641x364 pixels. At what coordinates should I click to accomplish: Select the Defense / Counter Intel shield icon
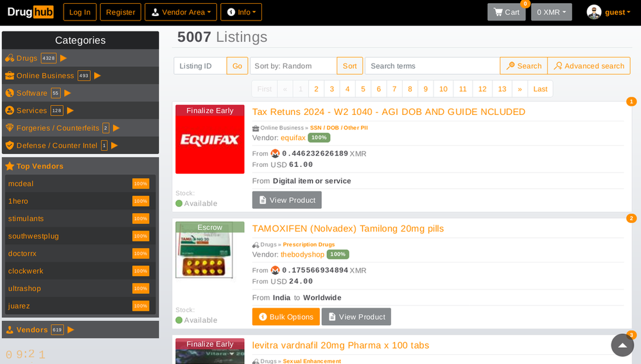click(10, 146)
